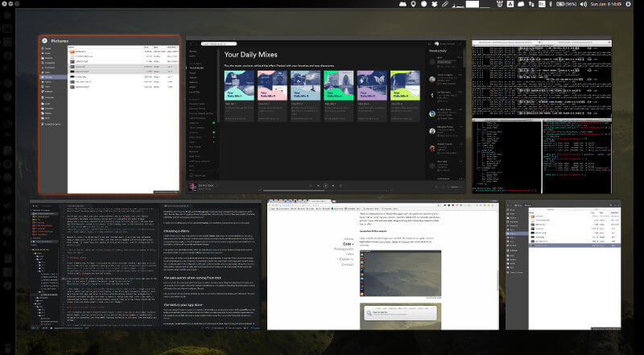Click the Home link in the browser page
Viewport: 644px width, 355px height.
(x=349, y=239)
